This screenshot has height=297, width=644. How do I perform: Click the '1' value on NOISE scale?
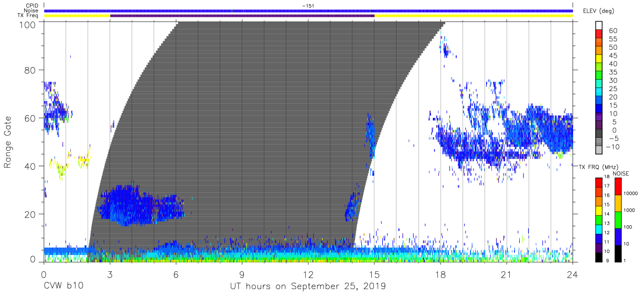(625, 261)
